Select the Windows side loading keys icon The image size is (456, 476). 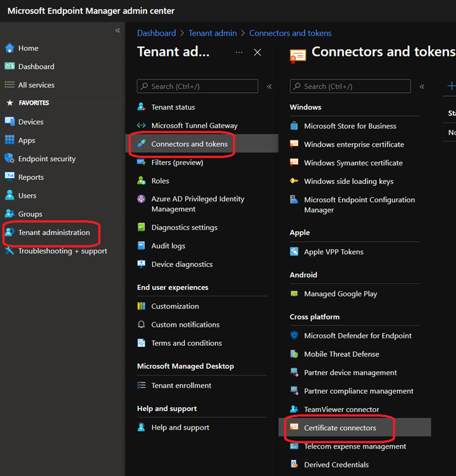click(x=294, y=182)
